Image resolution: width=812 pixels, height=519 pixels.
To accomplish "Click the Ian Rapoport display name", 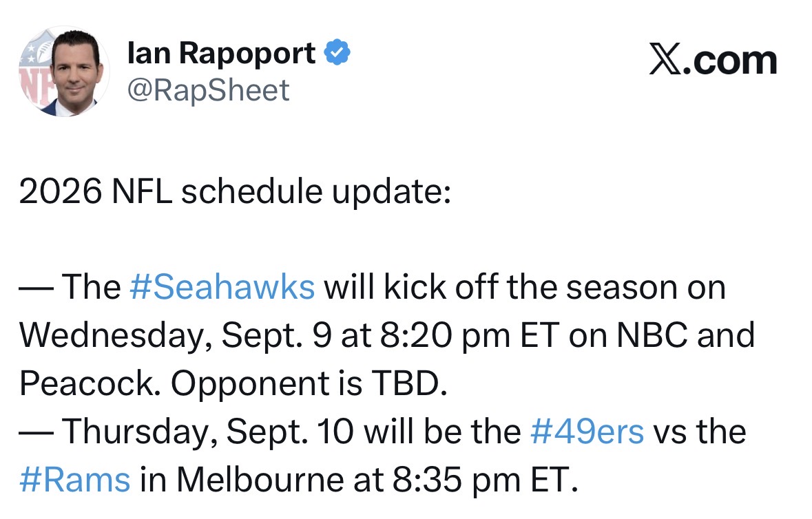I will tap(221, 54).
